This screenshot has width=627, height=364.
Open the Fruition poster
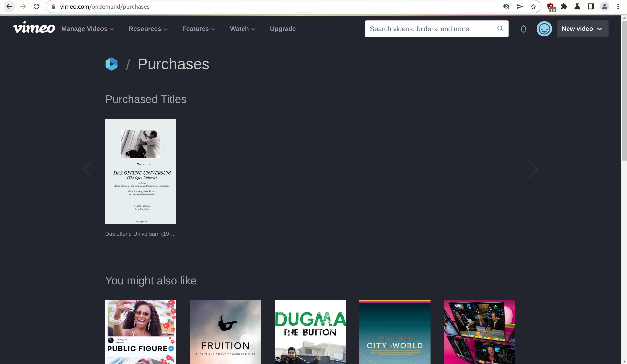pyautogui.click(x=225, y=332)
